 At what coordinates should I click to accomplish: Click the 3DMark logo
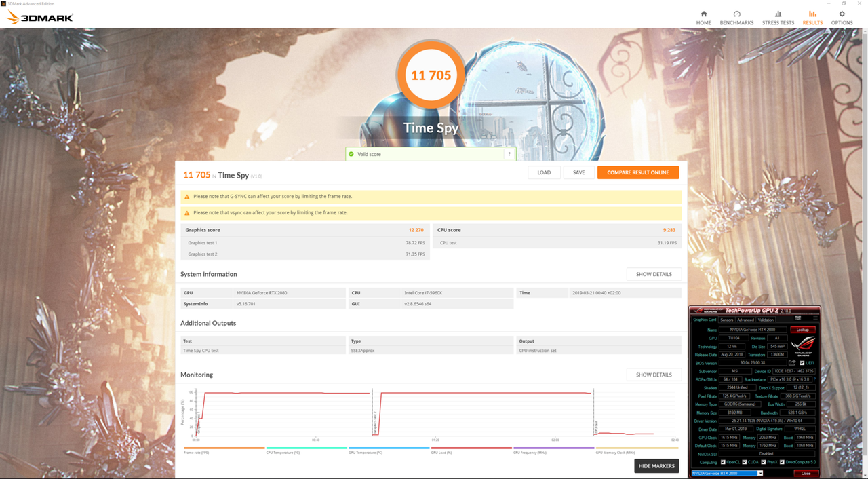click(39, 18)
